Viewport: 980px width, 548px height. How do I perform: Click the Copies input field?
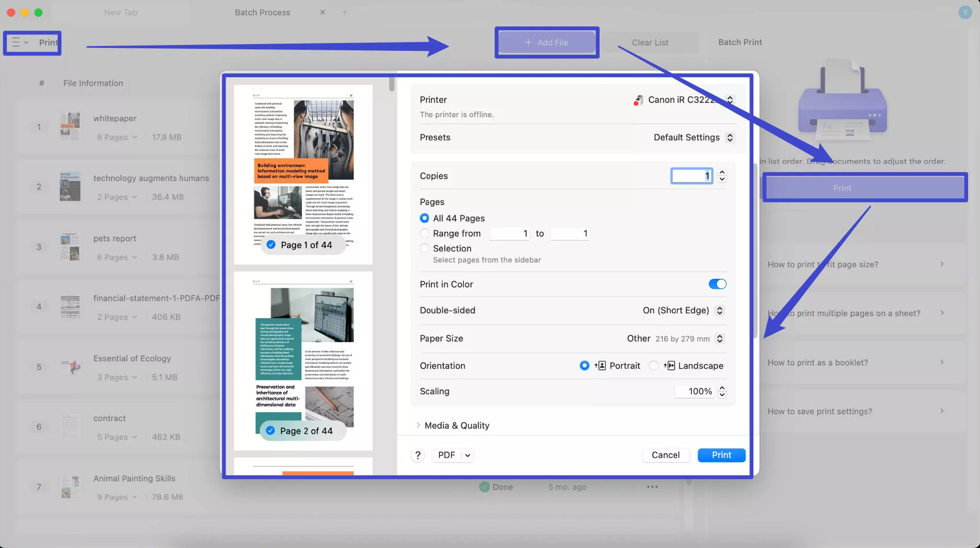pyautogui.click(x=691, y=176)
